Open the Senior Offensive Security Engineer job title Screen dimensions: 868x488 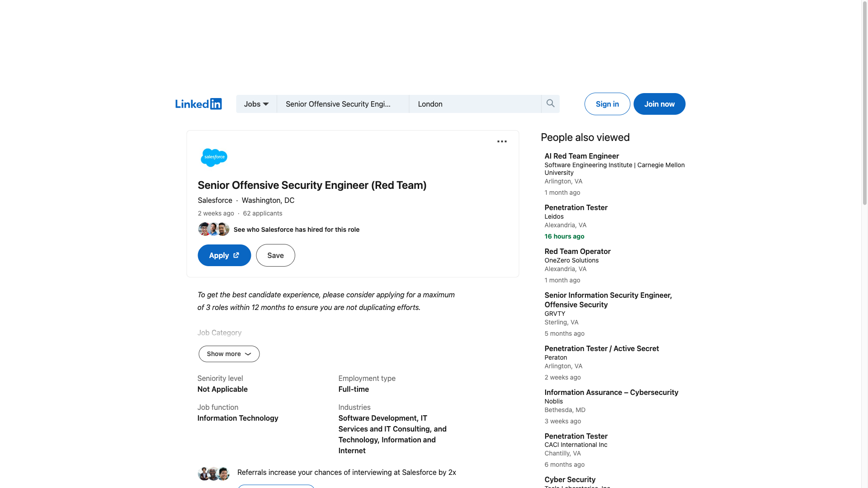point(312,185)
